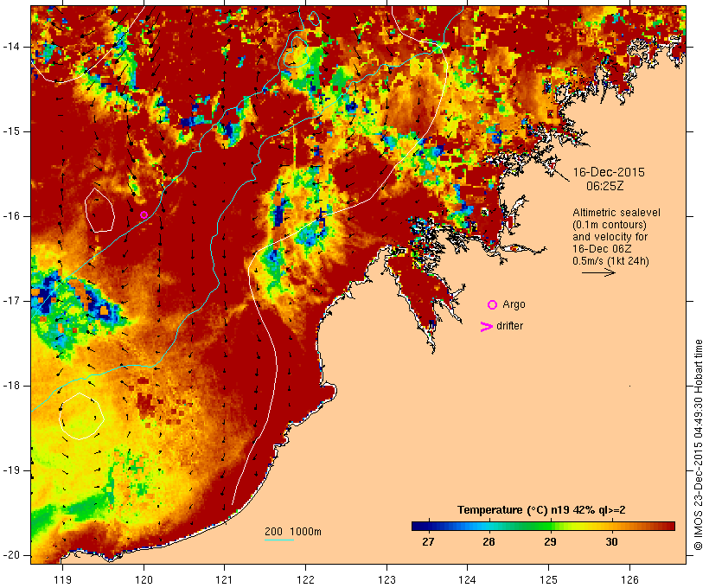The height and width of the screenshot is (588, 709).
Task: Click the longitude label 125
Action: (x=548, y=579)
